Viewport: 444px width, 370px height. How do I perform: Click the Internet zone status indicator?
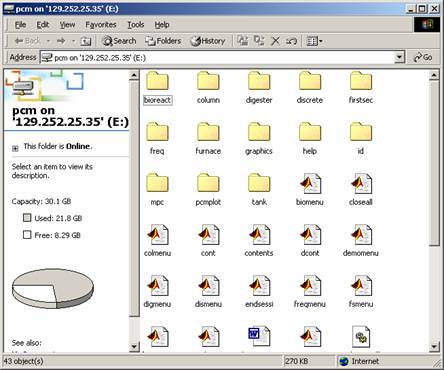[359, 361]
